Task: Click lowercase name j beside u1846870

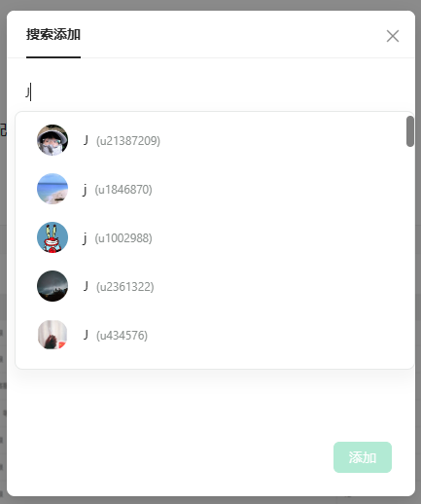Action: point(85,189)
